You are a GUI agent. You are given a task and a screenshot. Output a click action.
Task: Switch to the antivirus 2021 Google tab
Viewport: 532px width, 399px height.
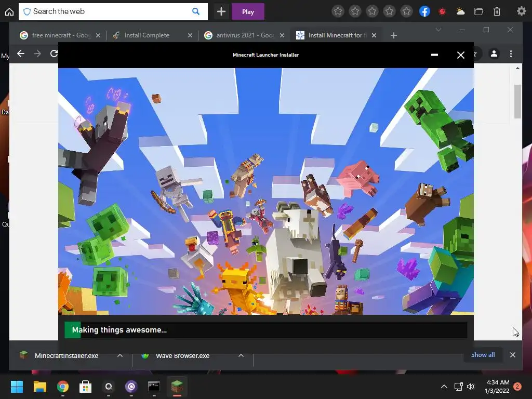coord(245,35)
